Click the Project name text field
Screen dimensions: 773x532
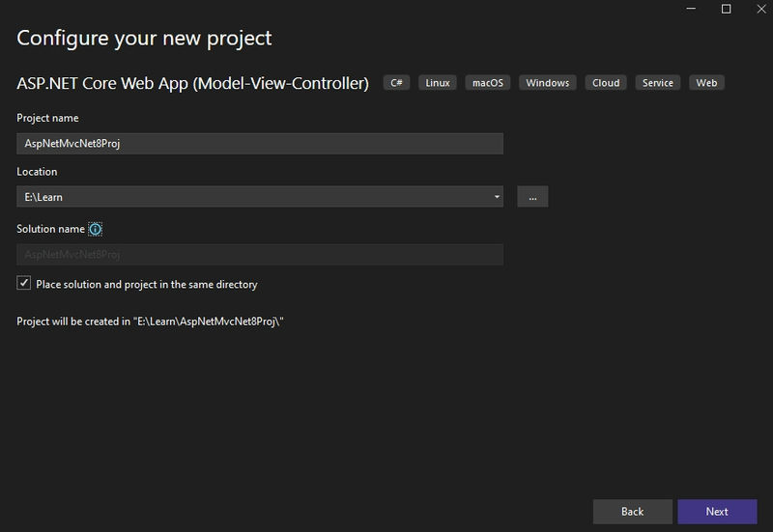point(260,143)
